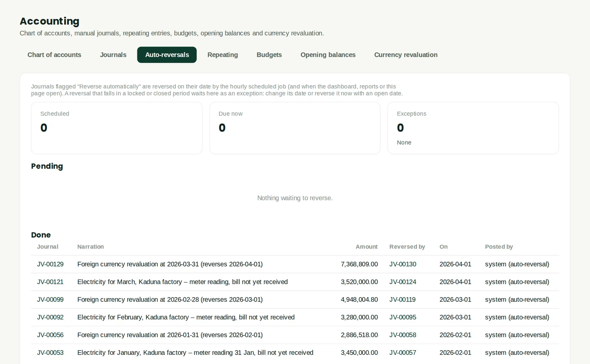The image size is (590, 364).
Task: View reversing journal JV-00130
Action: pos(403,264)
